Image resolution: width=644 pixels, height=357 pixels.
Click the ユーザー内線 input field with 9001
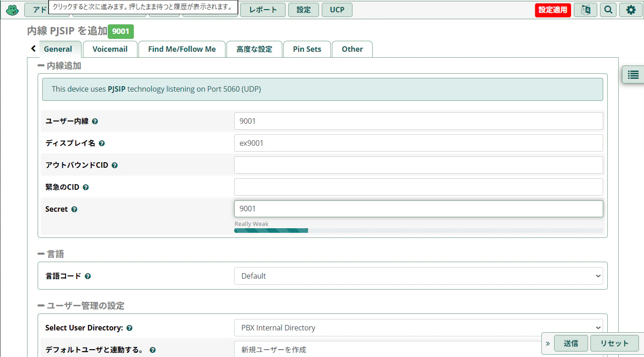(x=418, y=121)
